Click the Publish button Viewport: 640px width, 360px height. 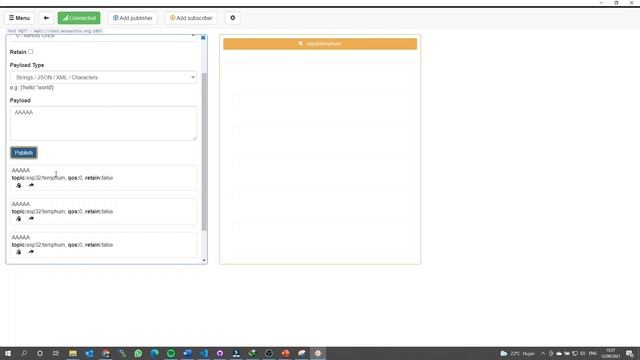tap(24, 153)
